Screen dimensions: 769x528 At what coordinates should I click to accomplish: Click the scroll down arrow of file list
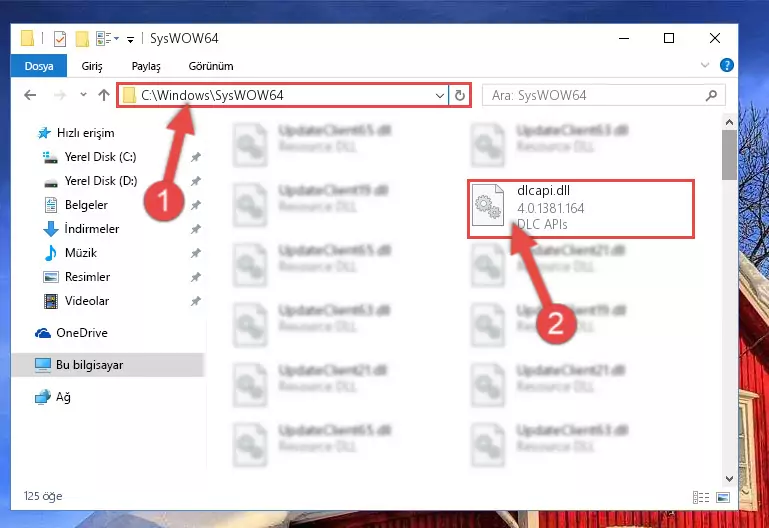point(729,478)
